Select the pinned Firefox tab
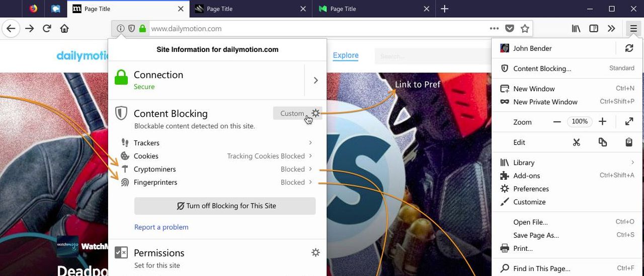Image resolution: width=644 pixels, height=276 pixels. (x=33, y=9)
